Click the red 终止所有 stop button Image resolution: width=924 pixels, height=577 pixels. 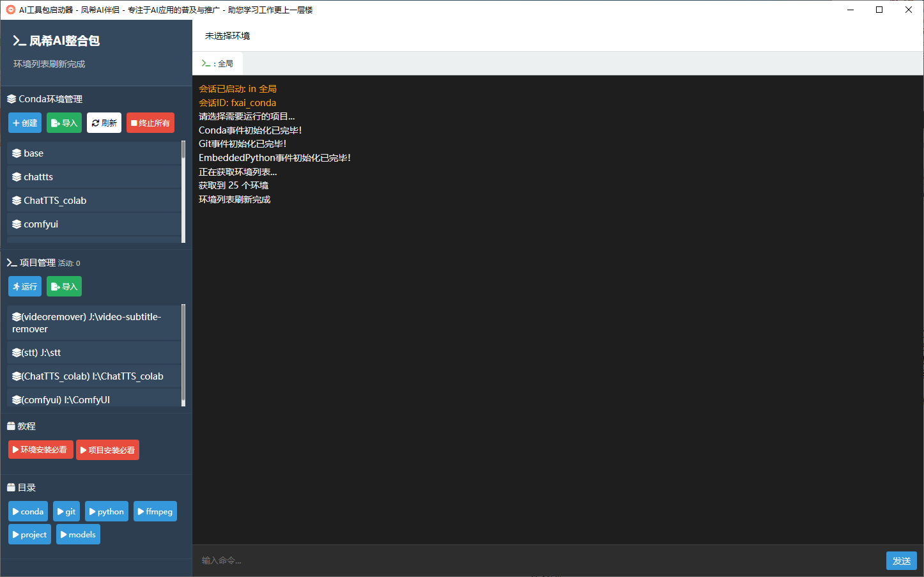pos(150,123)
